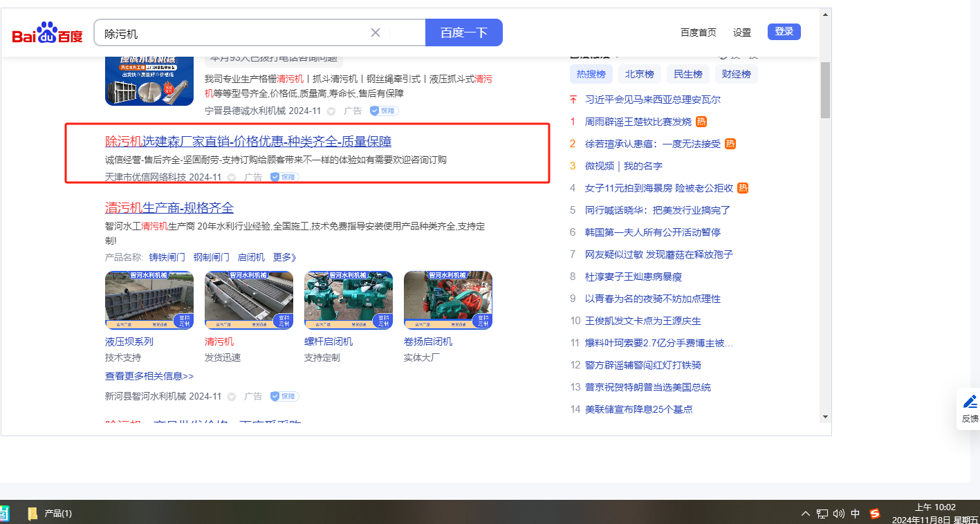Click the 保障 badge under 天津市优信网络科技
Screen dimensions: 980x524
[x=284, y=177]
